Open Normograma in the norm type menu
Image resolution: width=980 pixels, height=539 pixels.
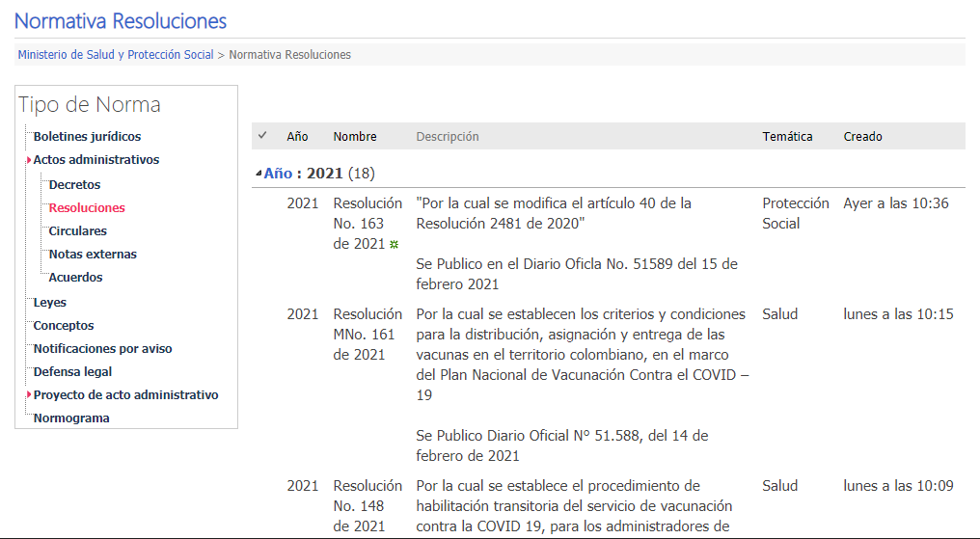pos(71,418)
